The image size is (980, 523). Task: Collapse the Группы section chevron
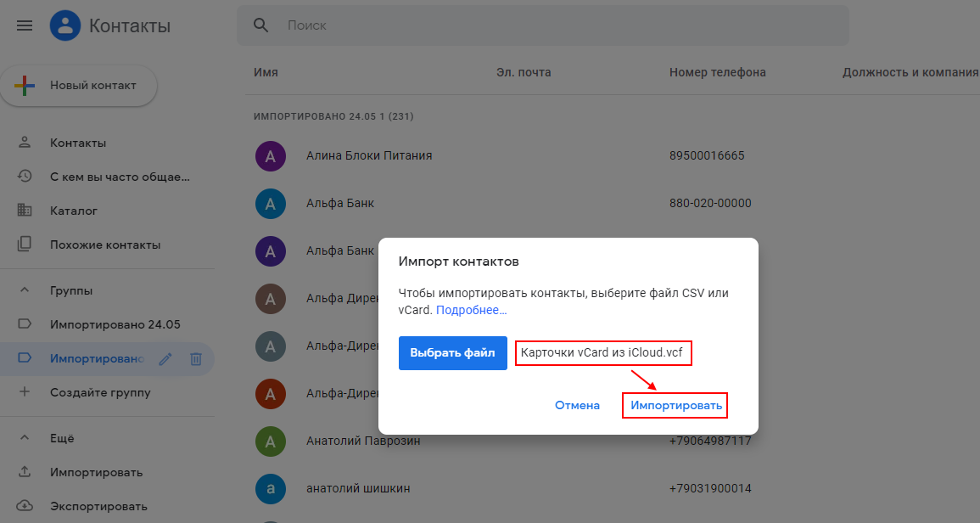click(25, 290)
